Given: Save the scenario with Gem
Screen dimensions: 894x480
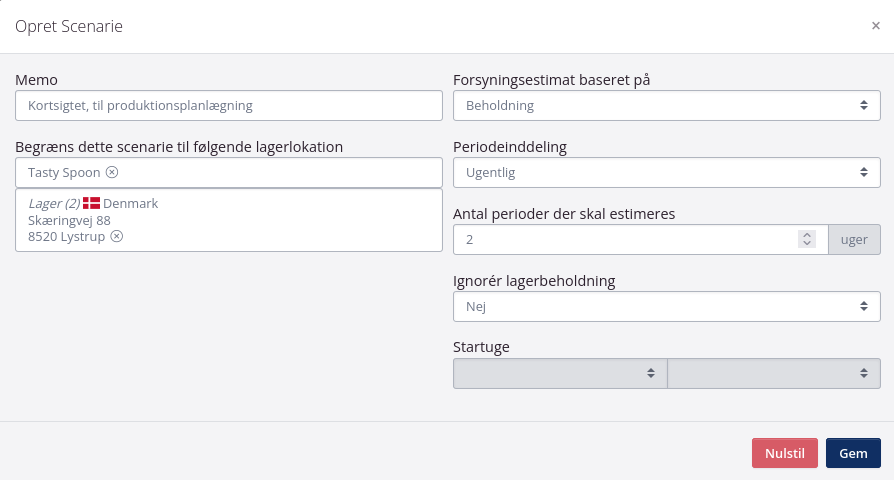Looking at the screenshot, I should point(852,453).
